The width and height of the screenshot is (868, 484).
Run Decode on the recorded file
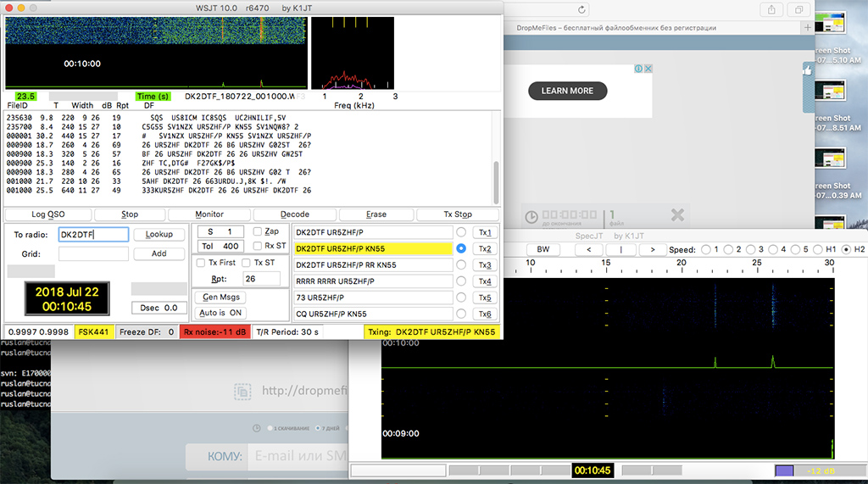tap(294, 214)
